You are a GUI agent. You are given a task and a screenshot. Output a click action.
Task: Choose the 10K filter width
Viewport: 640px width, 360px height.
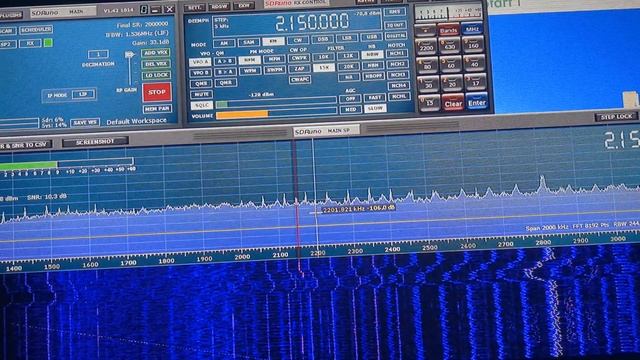[x=324, y=57]
